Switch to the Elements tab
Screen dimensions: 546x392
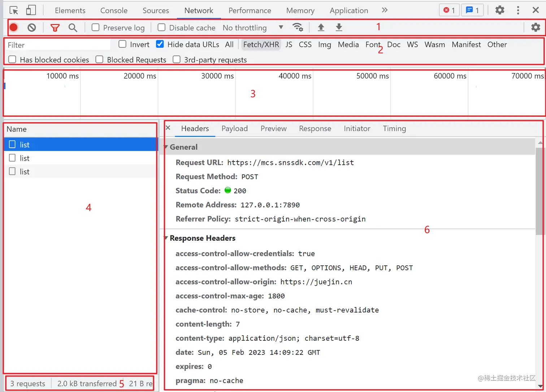70,10
